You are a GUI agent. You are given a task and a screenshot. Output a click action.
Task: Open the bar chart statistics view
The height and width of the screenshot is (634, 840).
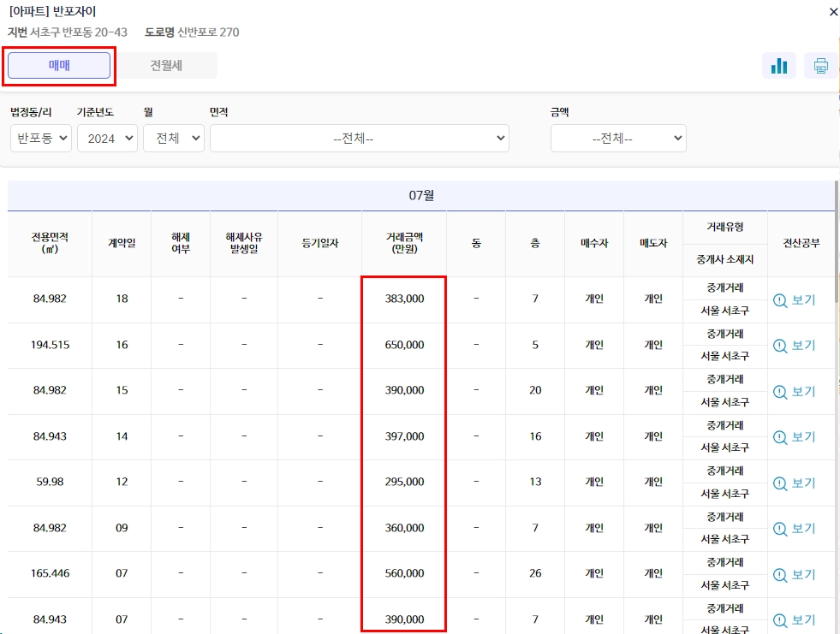coord(778,65)
